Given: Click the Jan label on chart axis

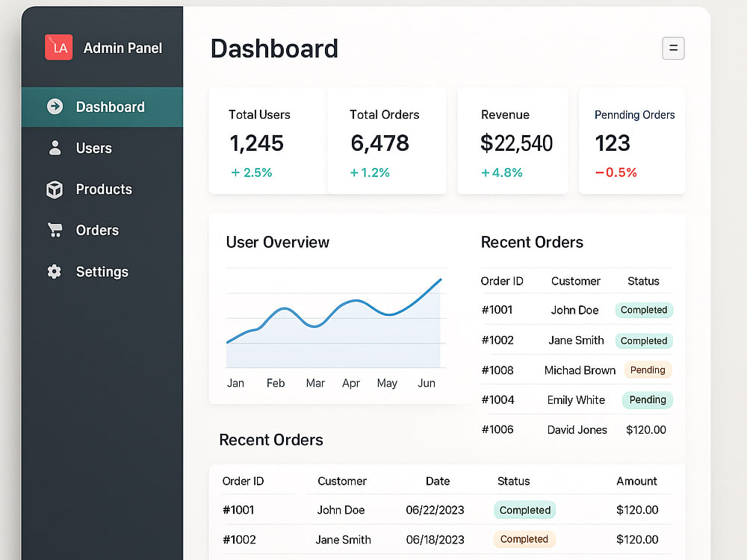Looking at the screenshot, I should (x=235, y=383).
